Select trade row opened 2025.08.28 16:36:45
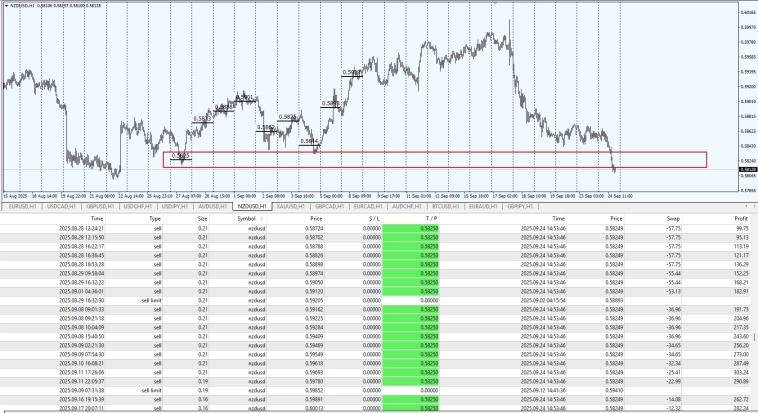 (375, 255)
